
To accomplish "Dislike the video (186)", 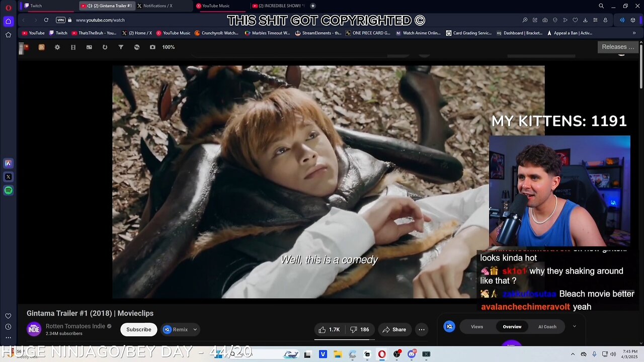I will (x=360, y=330).
